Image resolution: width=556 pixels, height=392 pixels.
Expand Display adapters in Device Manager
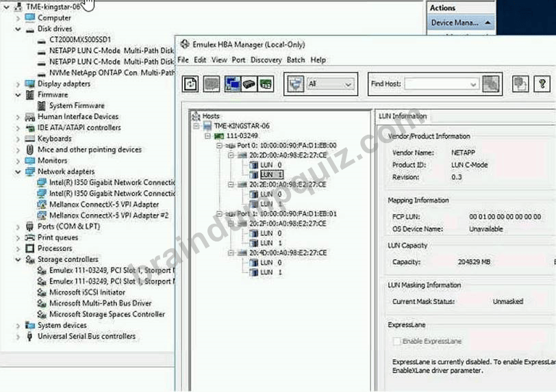pyautogui.click(x=18, y=84)
